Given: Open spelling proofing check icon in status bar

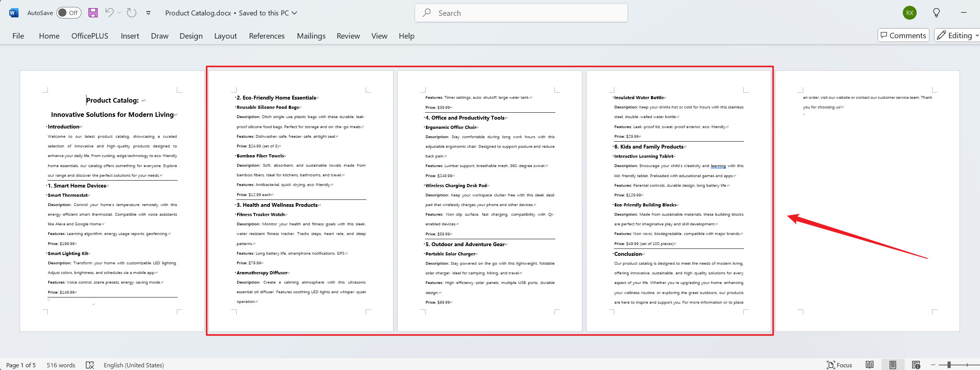Looking at the screenshot, I should coord(90,365).
